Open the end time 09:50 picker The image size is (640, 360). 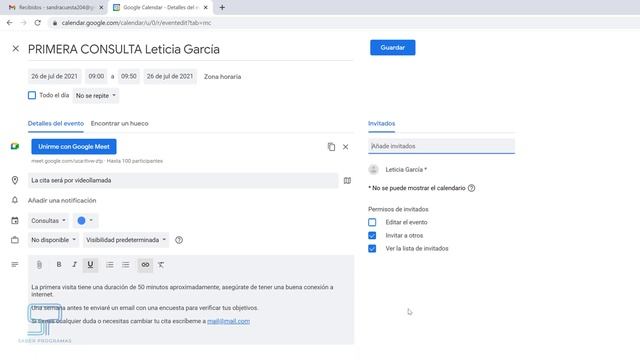click(129, 76)
